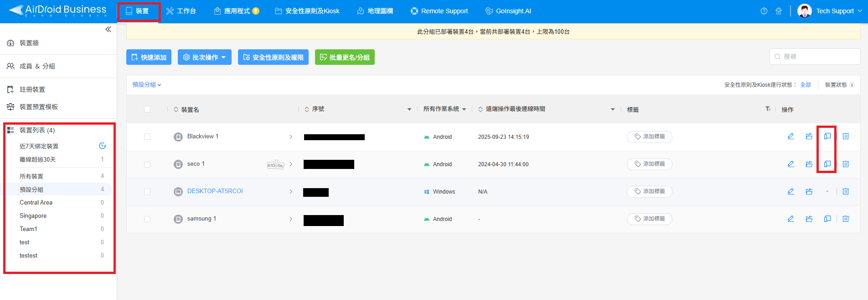Click the 快速添加 button

coord(149,57)
